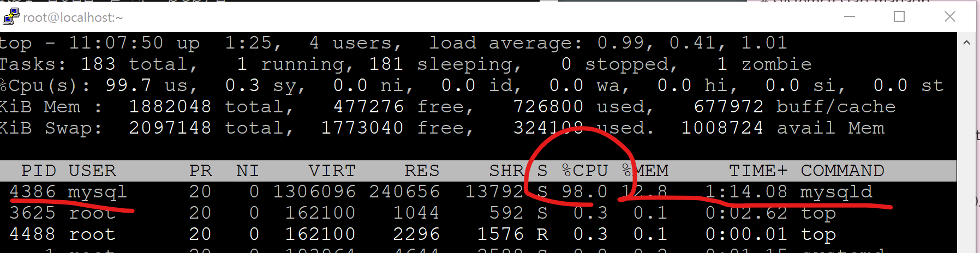Click the 98.0 CPU percentage
Screen dimensions: 980x253
click(x=584, y=192)
